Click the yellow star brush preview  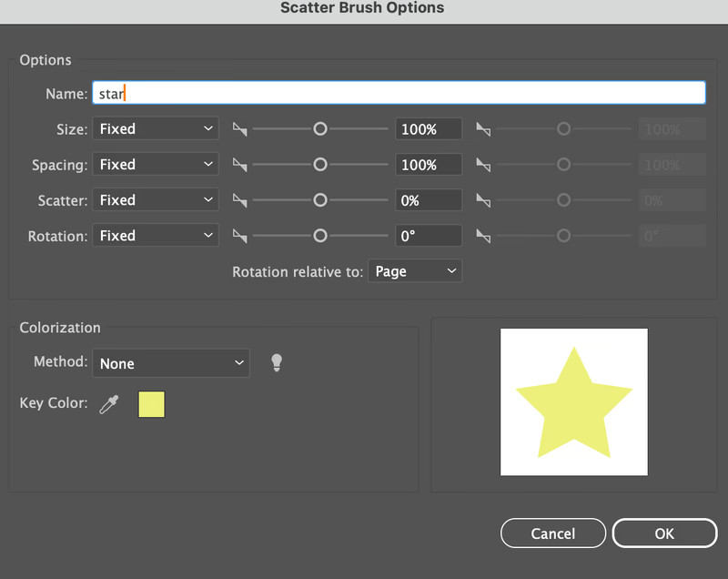(573, 401)
